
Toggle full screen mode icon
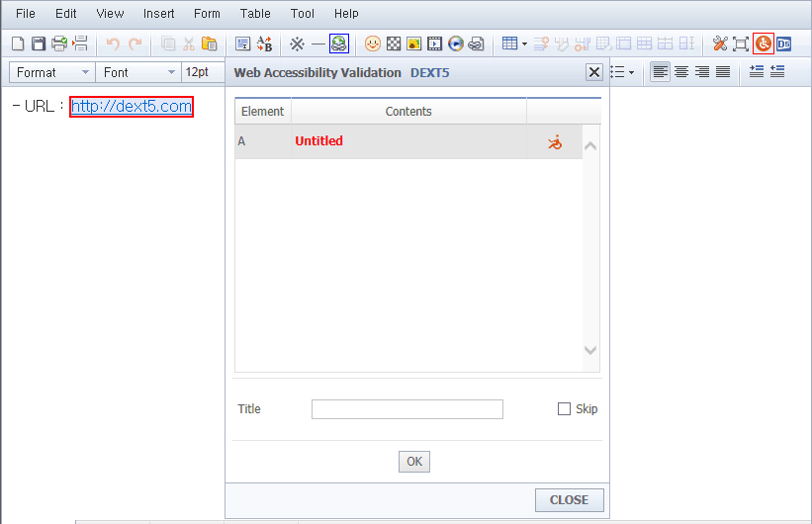[741, 44]
